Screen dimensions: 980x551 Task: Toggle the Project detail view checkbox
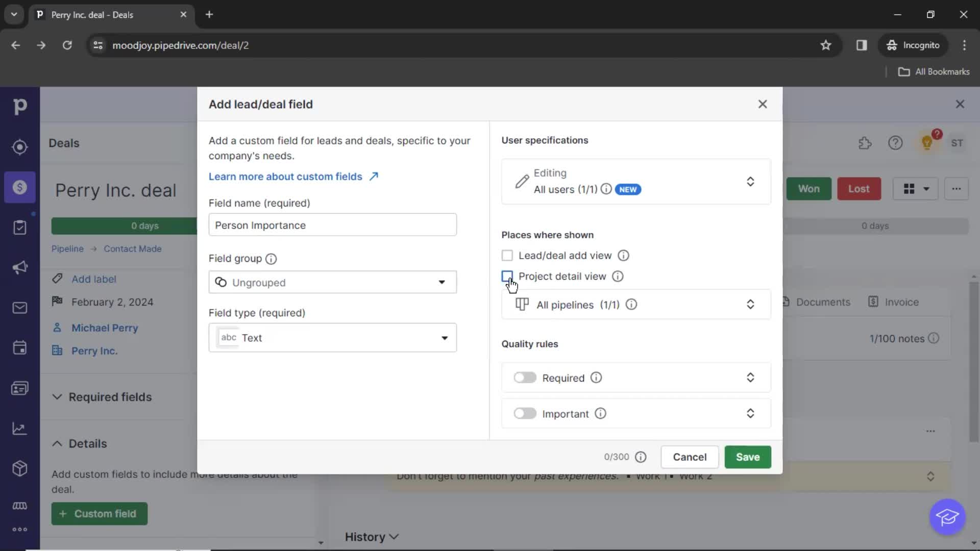(x=507, y=276)
